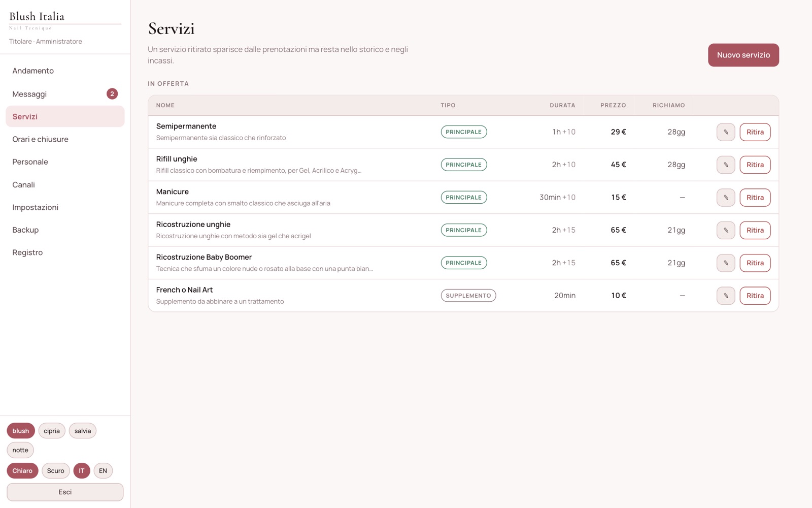Withdraw Manicure with the Ritira button
Screen dimensions: 812x508
755,198
